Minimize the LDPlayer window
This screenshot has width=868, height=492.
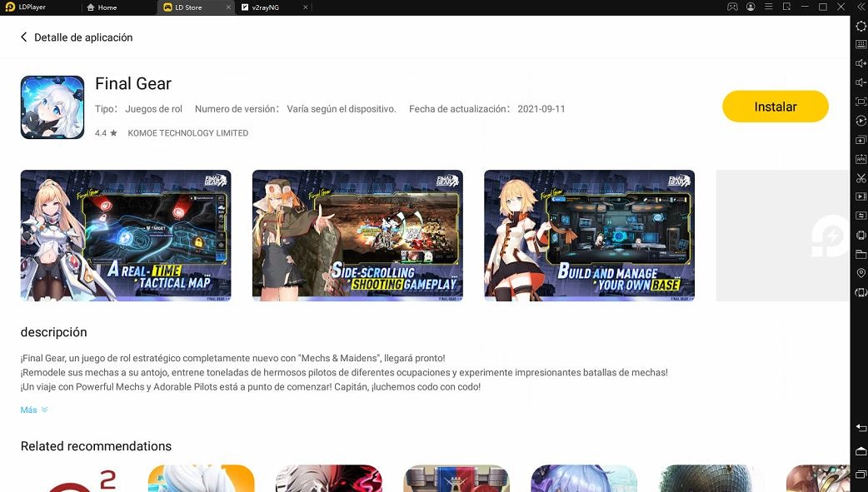[805, 7]
